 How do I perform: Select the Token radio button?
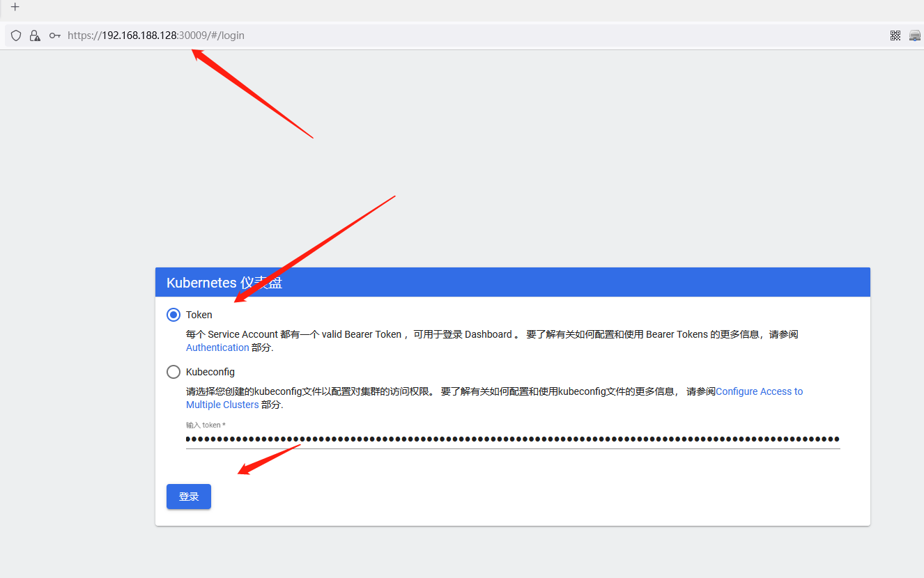tap(174, 315)
